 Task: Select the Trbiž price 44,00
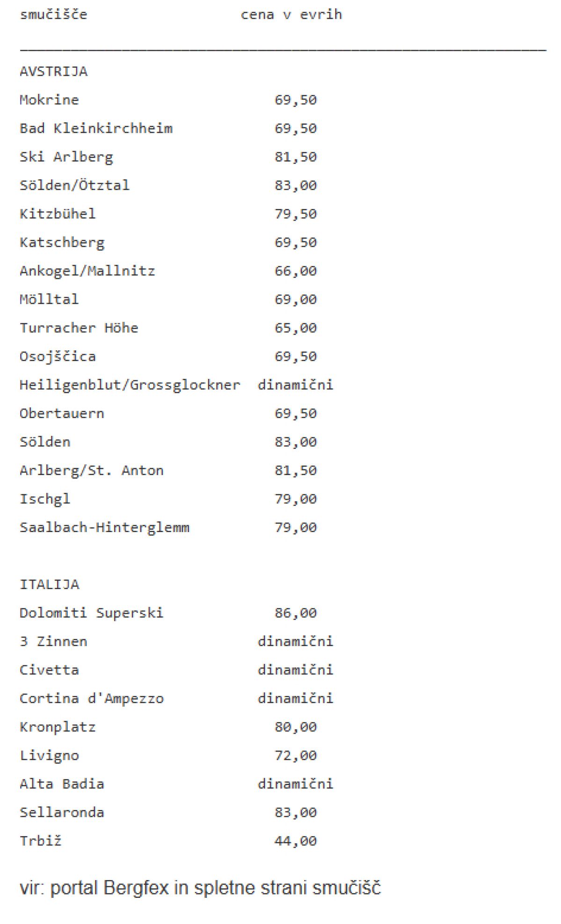point(295,841)
